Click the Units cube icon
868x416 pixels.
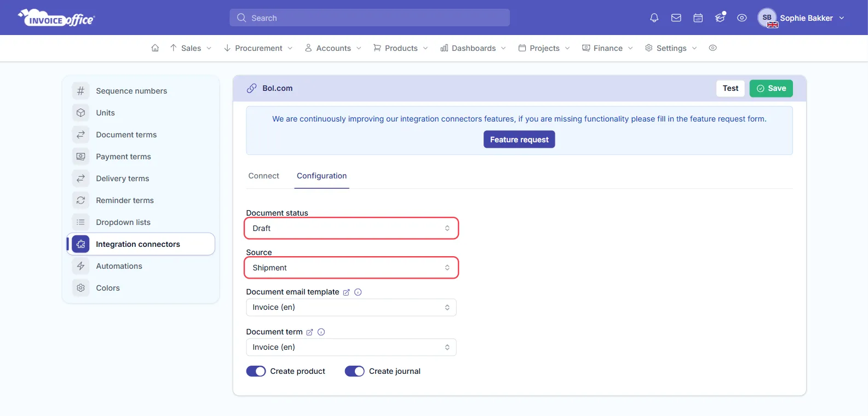click(81, 113)
